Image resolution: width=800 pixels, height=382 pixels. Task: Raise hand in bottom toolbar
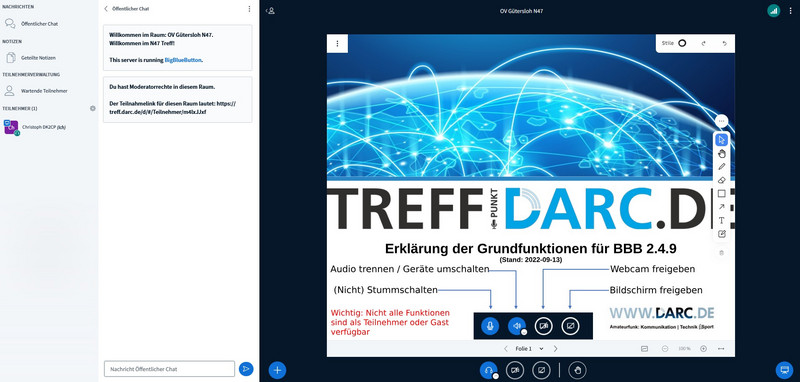578,370
